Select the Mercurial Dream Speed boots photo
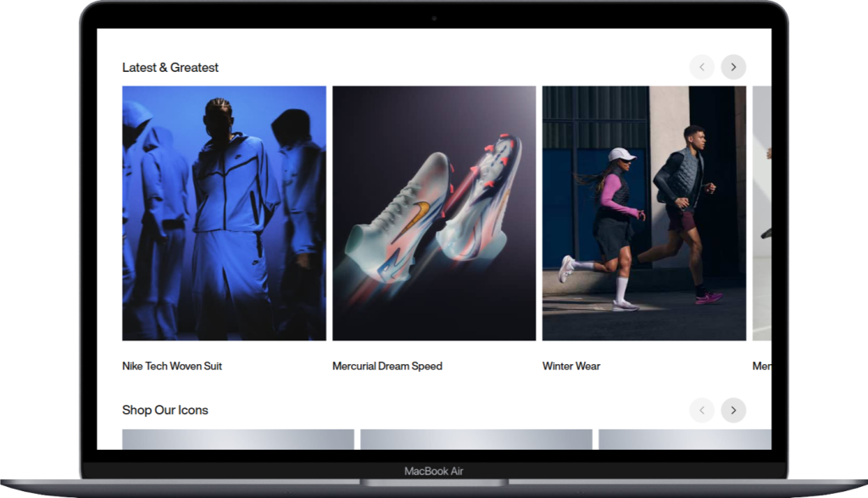This screenshot has width=868, height=498. click(434, 213)
